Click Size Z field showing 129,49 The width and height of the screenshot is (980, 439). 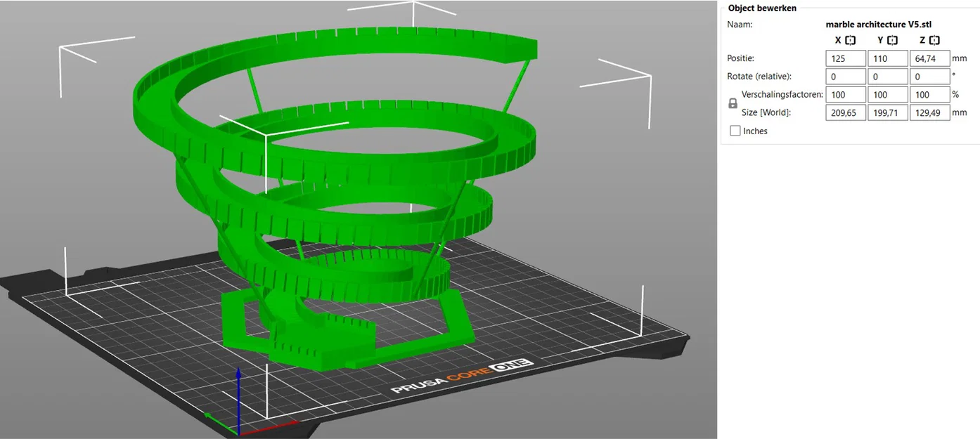pyautogui.click(x=930, y=112)
